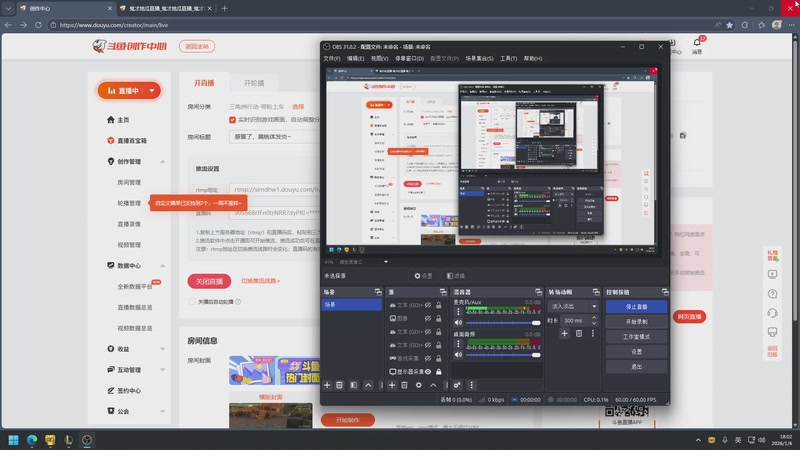This screenshot has width=800, height=450.
Task: Enable 工作室模式 in OBS controls
Action: tap(636, 337)
